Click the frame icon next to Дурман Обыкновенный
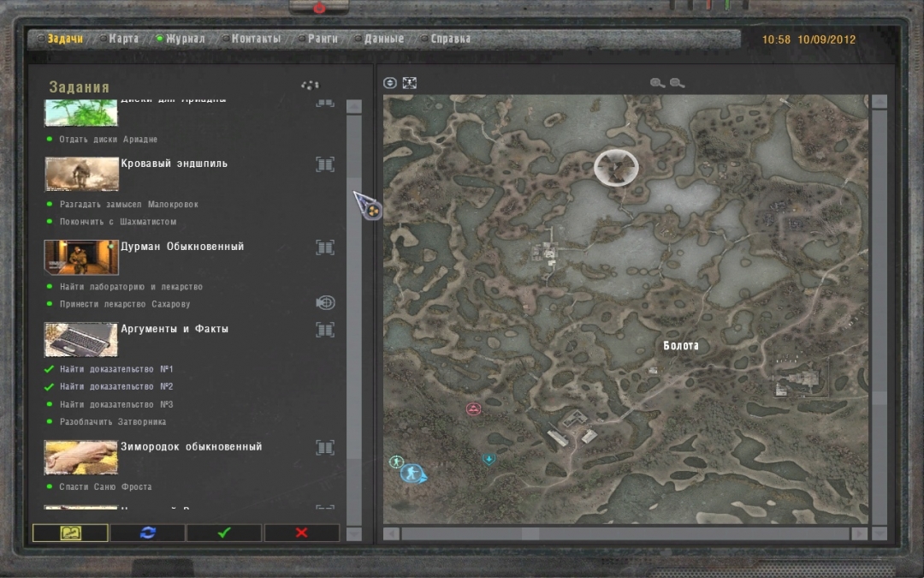Screen dimensions: 924x578 pos(325,247)
